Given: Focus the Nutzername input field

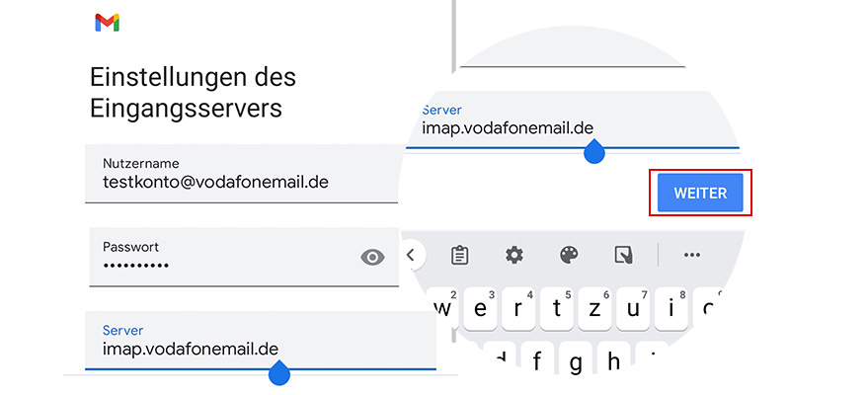Looking at the screenshot, I should click(241, 174).
